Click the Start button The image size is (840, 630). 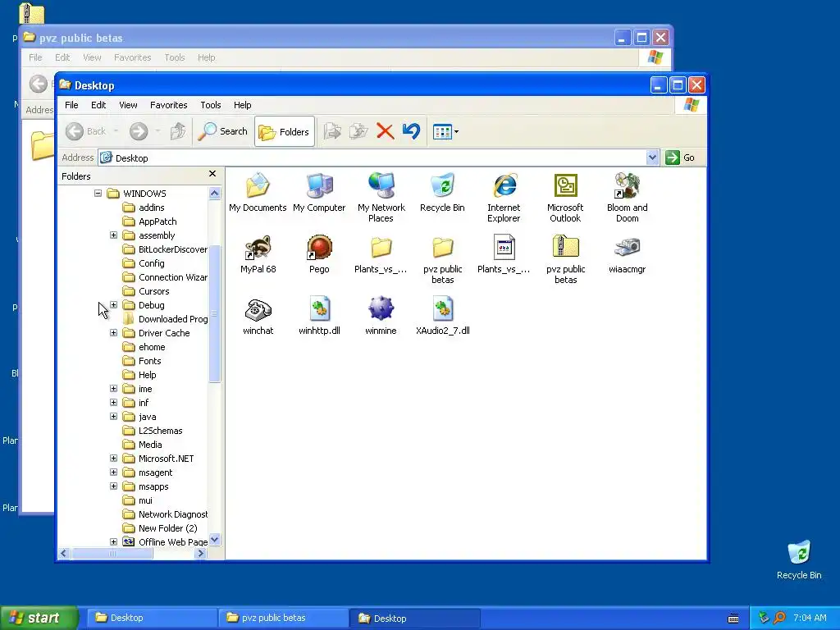coord(39,618)
